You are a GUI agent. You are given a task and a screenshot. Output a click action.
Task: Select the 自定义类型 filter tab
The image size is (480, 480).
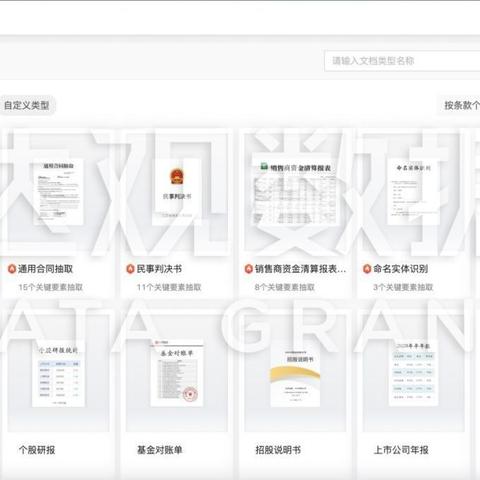point(27,105)
